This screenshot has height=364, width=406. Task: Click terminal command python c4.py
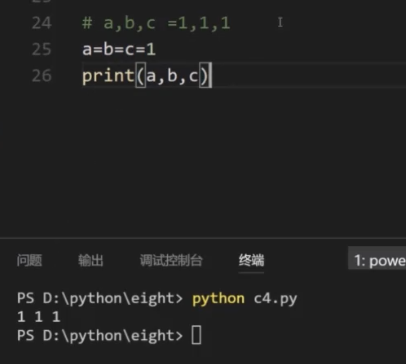click(244, 299)
